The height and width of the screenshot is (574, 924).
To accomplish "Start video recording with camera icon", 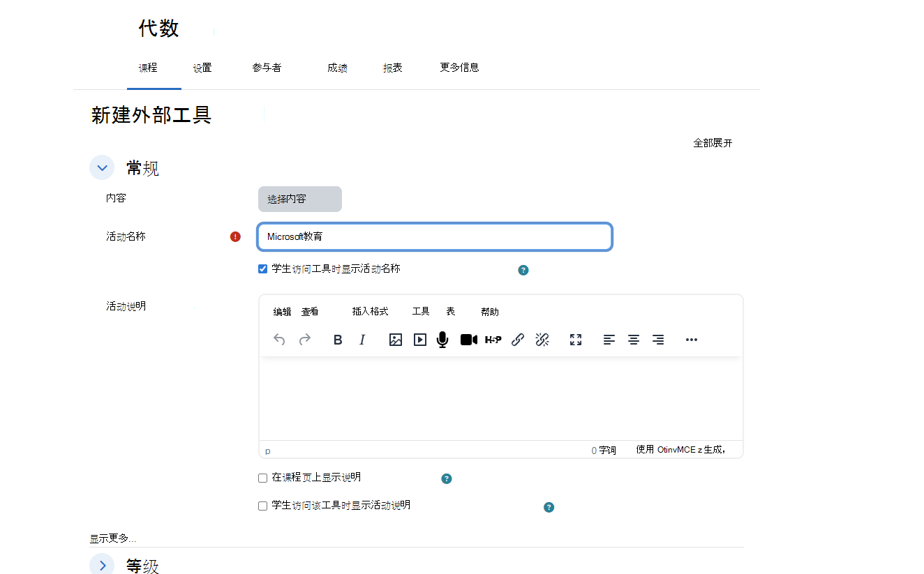I will tap(469, 340).
